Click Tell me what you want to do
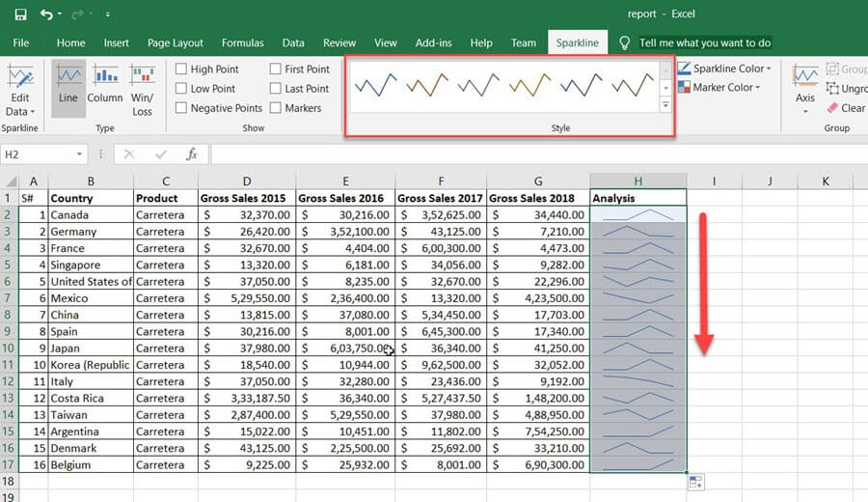 tap(704, 42)
